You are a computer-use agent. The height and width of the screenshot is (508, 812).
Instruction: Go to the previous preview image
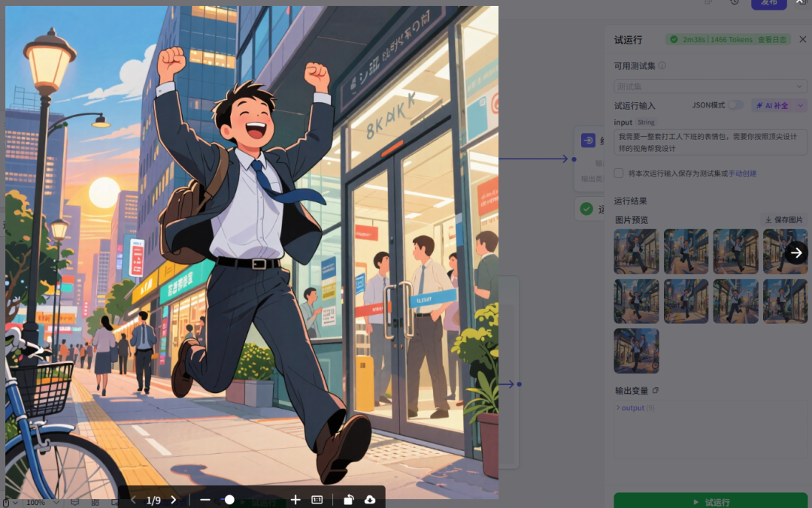(133, 500)
